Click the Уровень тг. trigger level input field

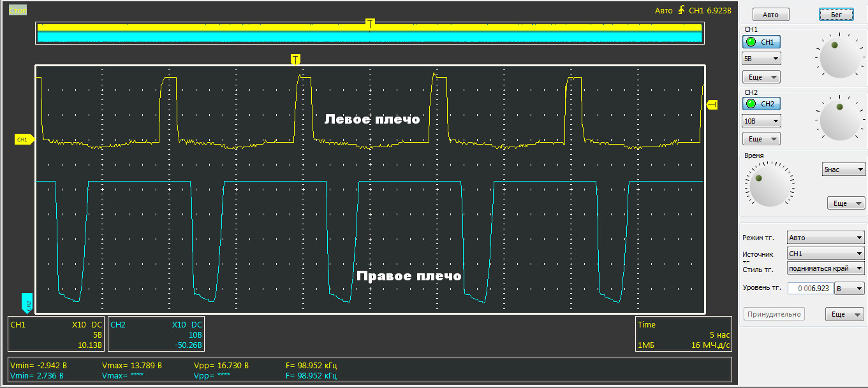click(x=810, y=289)
